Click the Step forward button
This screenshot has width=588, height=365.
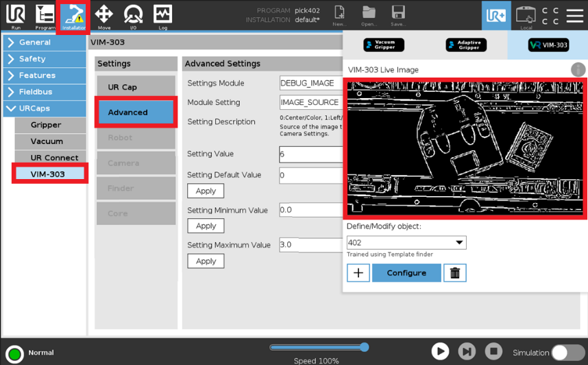467,351
